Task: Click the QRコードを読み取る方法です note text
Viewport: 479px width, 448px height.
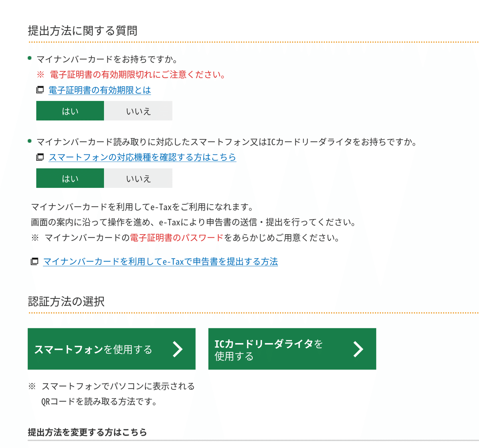Action: [x=99, y=401]
